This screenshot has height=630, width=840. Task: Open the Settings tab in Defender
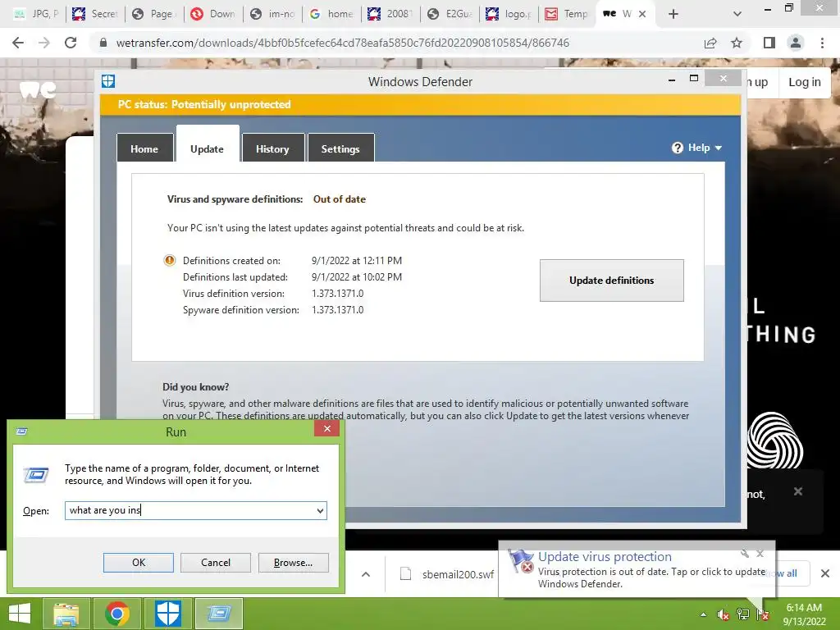tap(340, 149)
